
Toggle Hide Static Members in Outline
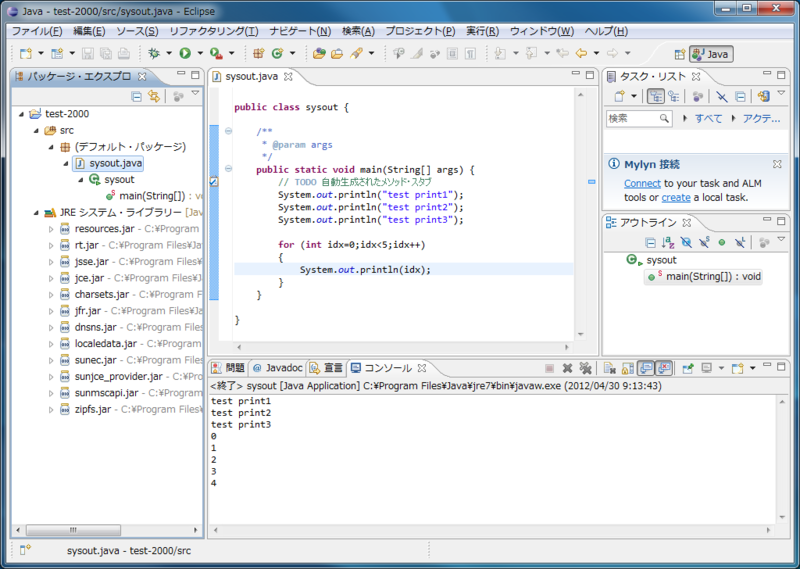[704, 242]
